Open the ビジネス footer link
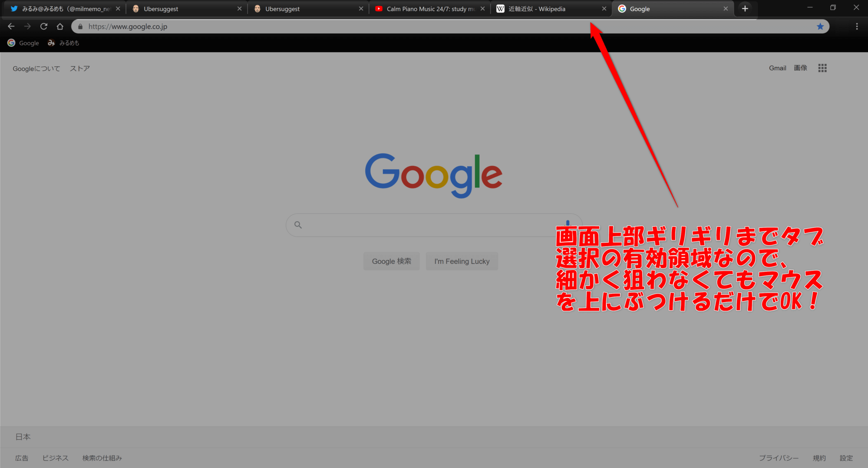The width and height of the screenshot is (868, 468). tap(56, 458)
